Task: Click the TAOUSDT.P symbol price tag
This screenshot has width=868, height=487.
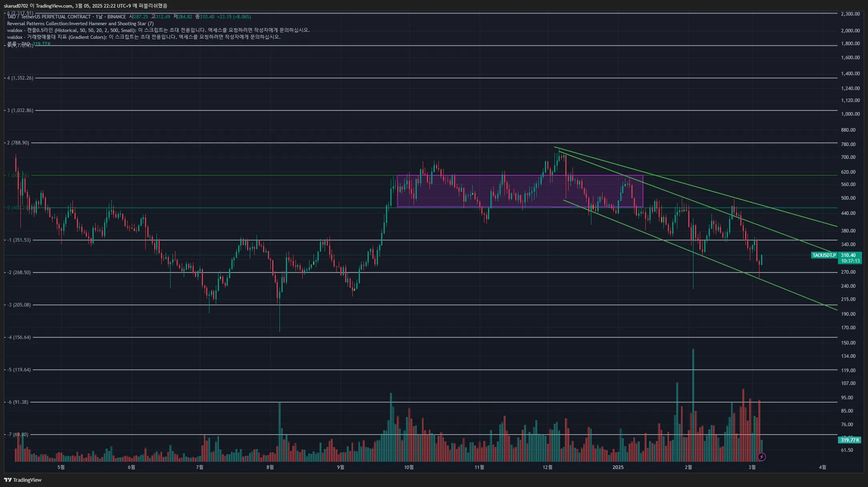Action: click(x=824, y=255)
